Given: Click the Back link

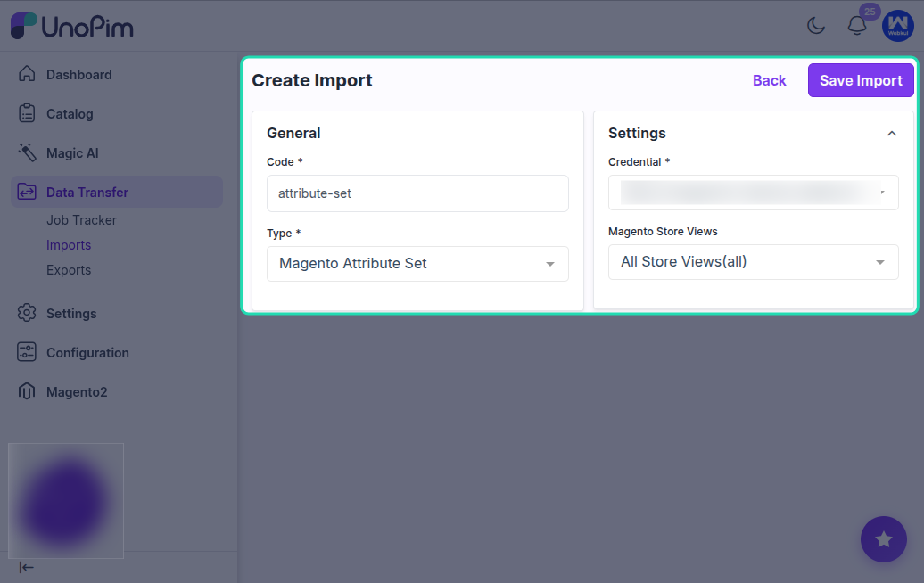Looking at the screenshot, I should point(769,81).
